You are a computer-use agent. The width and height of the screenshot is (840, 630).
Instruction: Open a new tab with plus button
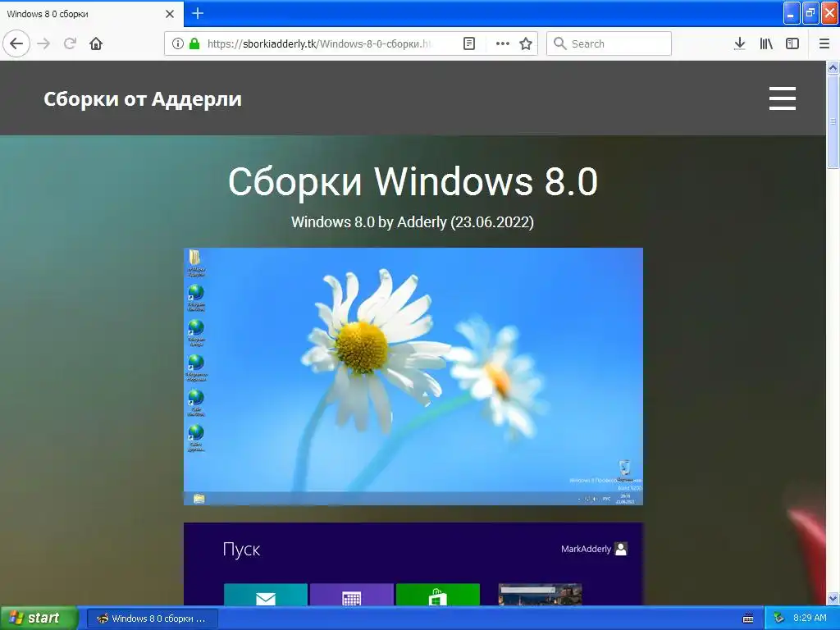[198, 13]
